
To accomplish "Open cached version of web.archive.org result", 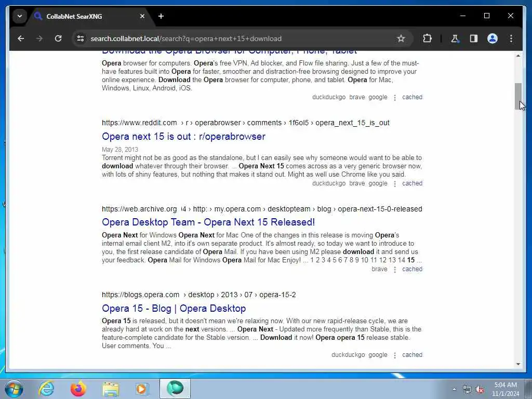I will pyautogui.click(x=412, y=269).
